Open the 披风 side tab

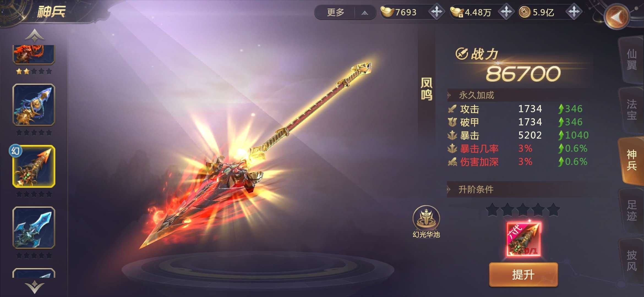[631, 260]
